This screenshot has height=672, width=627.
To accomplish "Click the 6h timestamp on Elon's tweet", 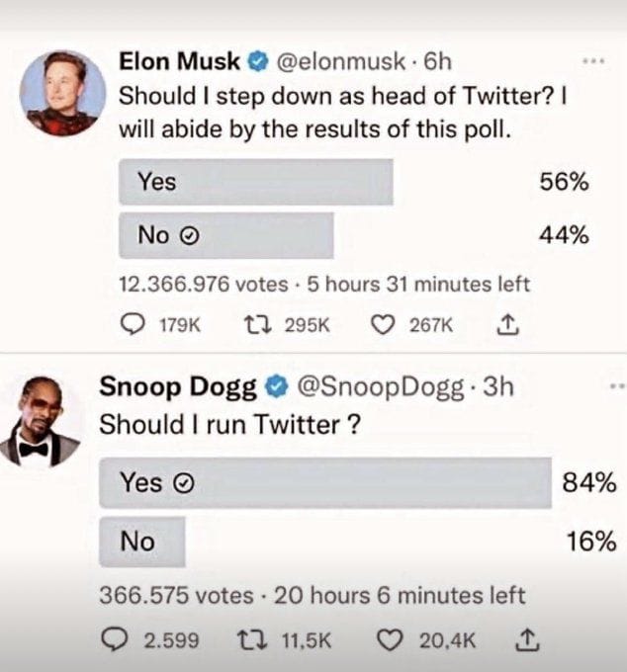I will pos(437,61).
